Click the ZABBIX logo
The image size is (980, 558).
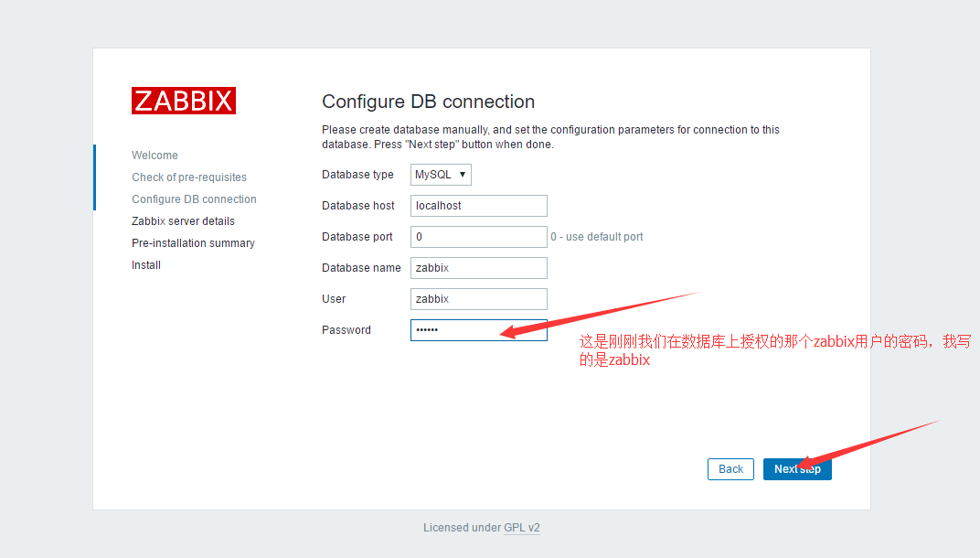click(183, 101)
